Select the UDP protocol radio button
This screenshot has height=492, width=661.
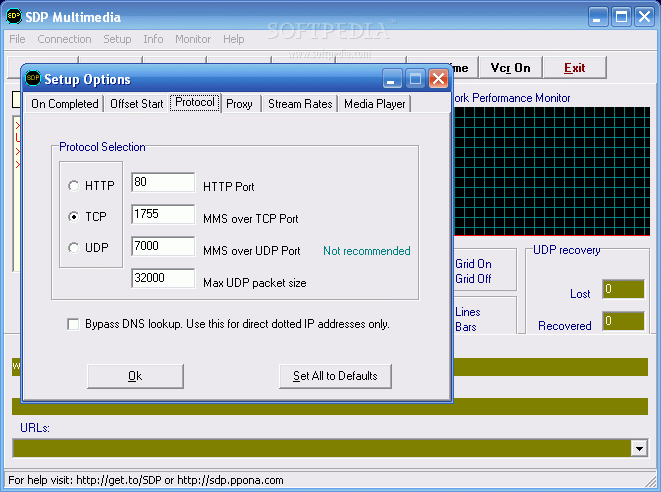(73, 247)
